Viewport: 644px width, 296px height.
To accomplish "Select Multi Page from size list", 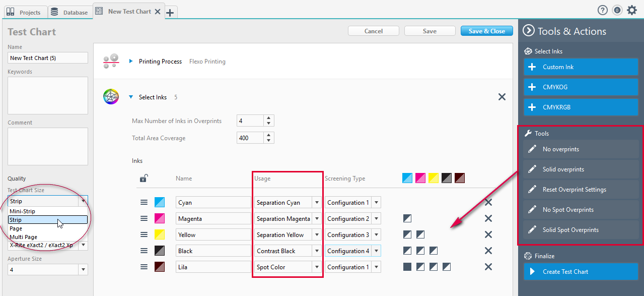I will tap(48, 237).
